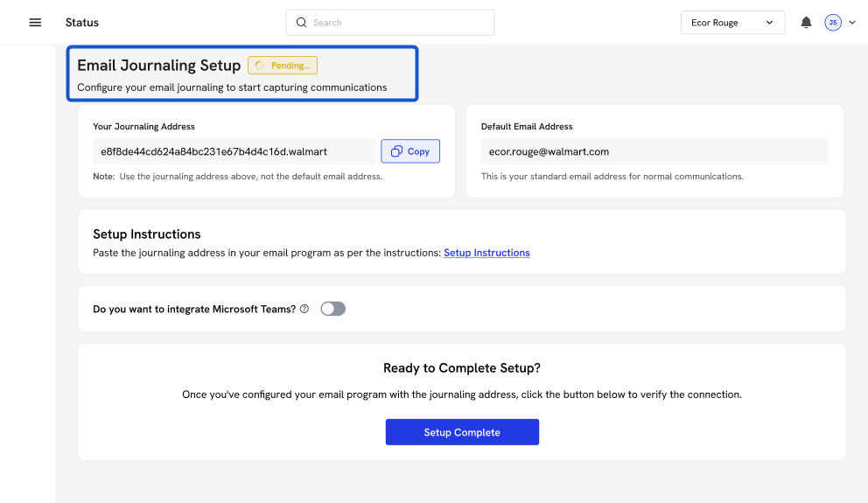The height and width of the screenshot is (503, 868).
Task: Open the hamburger navigation menu
Action: [x=35, y=23]
